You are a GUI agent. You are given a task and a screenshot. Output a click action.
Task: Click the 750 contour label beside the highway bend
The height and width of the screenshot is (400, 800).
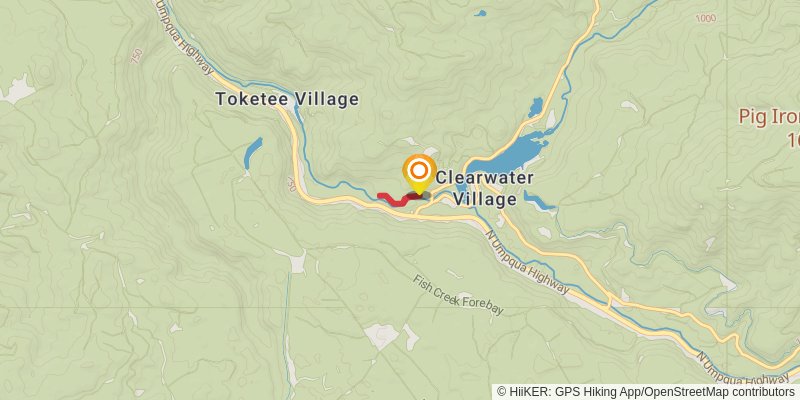coord(291,185)
